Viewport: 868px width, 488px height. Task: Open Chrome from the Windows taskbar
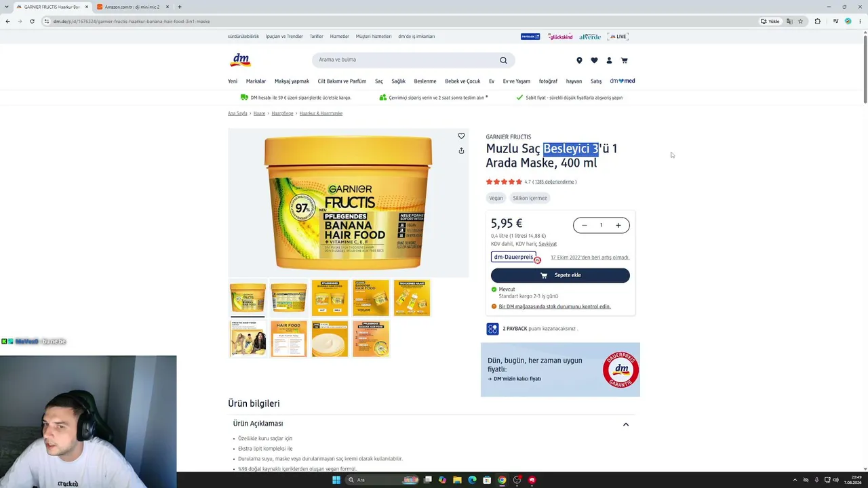click(x=502, y=480)
